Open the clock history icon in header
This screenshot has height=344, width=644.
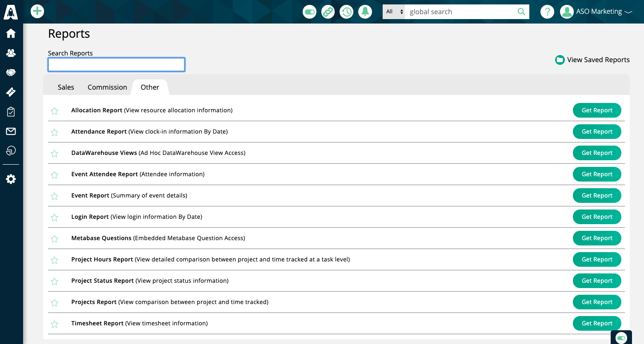click(347, 12)
